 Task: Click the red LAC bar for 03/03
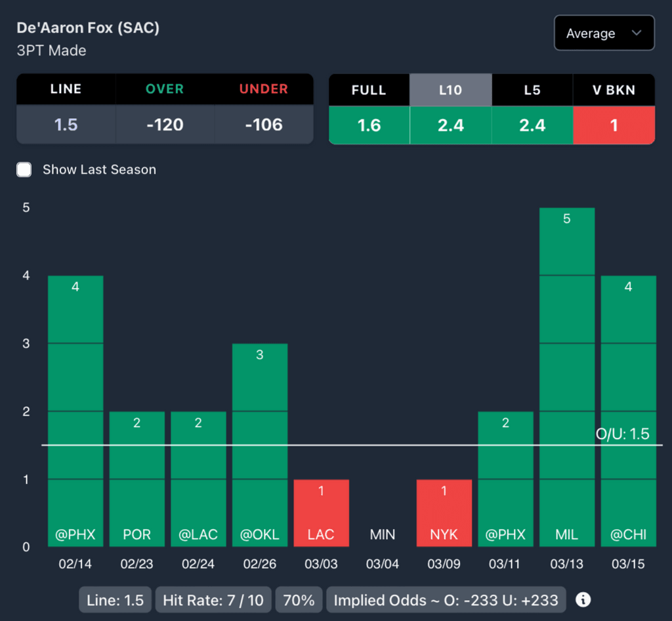point(321,513)
